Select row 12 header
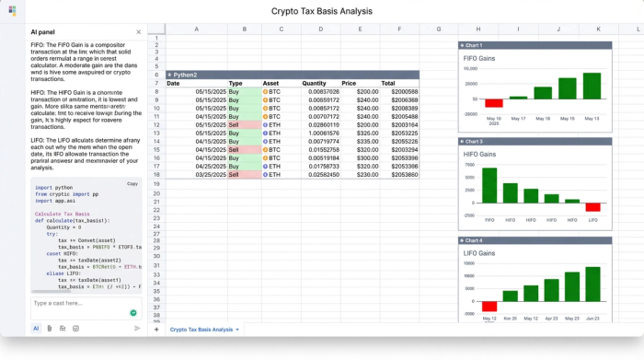Image resolution: width=644 pixels, height=360 pixels. tap(156, 125)
